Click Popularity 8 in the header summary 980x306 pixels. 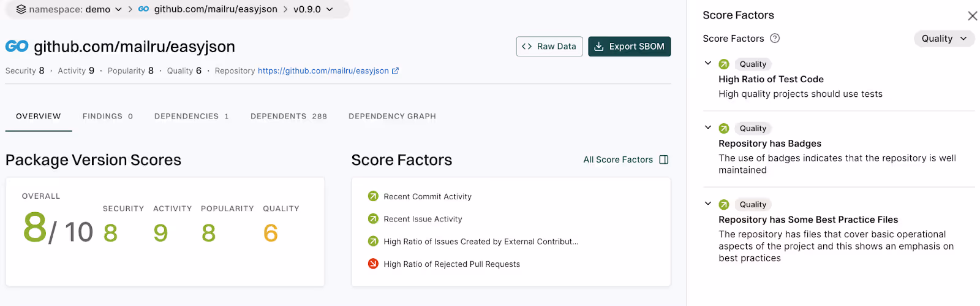(130, 71)
